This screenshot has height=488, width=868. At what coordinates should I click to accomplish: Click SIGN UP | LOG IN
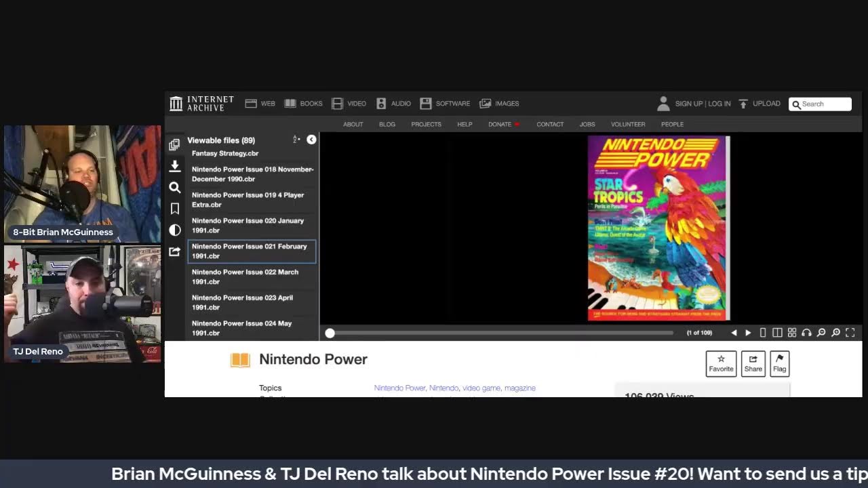703,104
